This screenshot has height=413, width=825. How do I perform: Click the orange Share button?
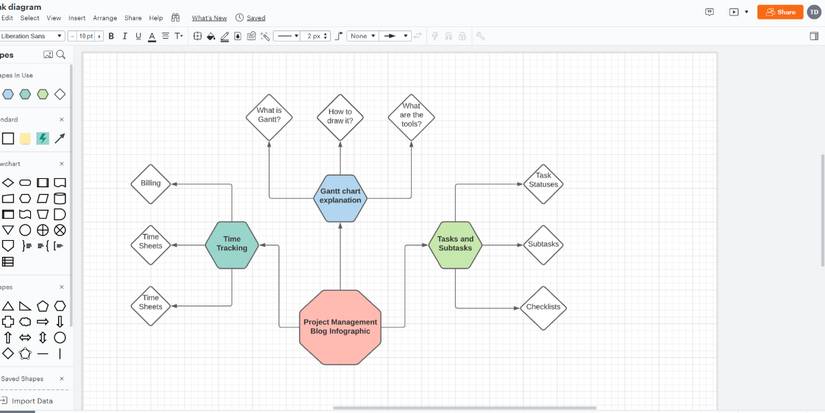tap(780, 12)
